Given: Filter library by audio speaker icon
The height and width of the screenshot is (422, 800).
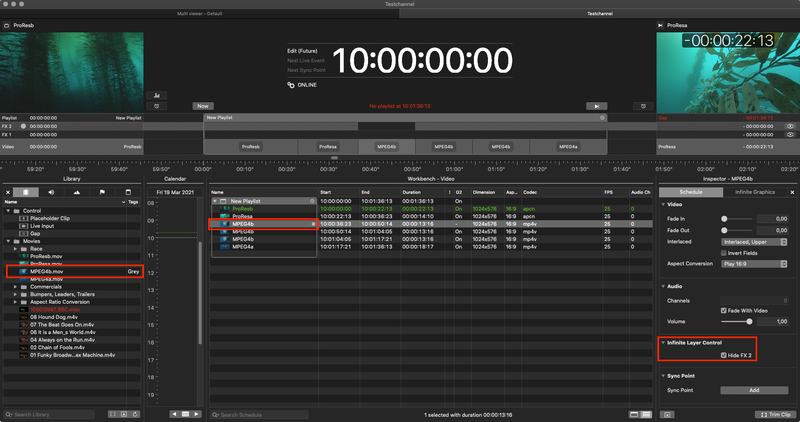Looking at the screenshot, I should pos(51,192).
